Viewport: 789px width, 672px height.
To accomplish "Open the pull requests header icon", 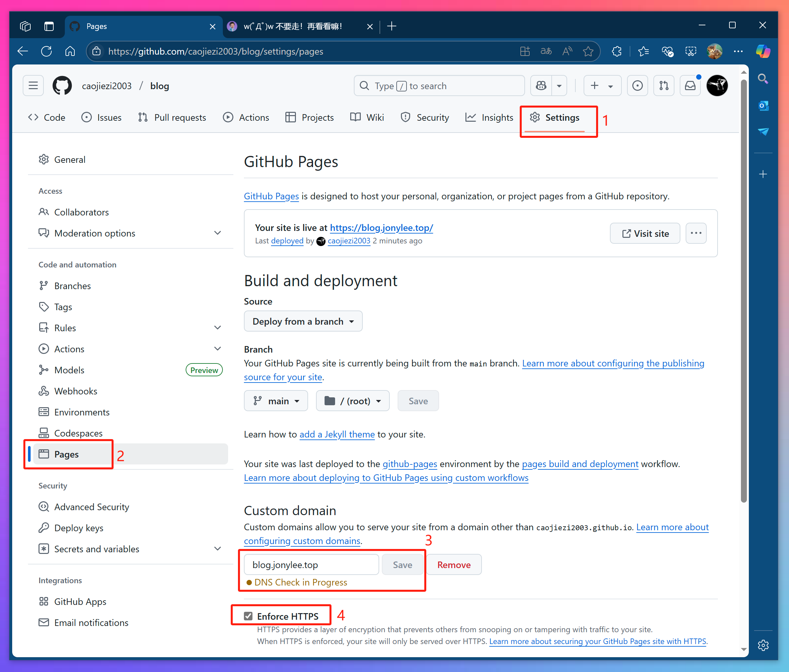I will (x=664, y=86).
